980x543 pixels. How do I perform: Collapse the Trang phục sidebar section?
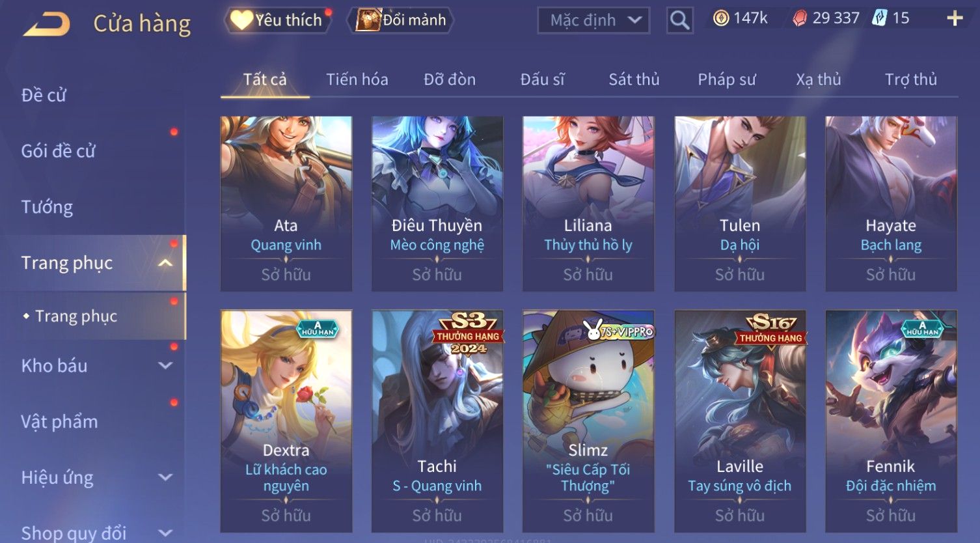point(165,263)
